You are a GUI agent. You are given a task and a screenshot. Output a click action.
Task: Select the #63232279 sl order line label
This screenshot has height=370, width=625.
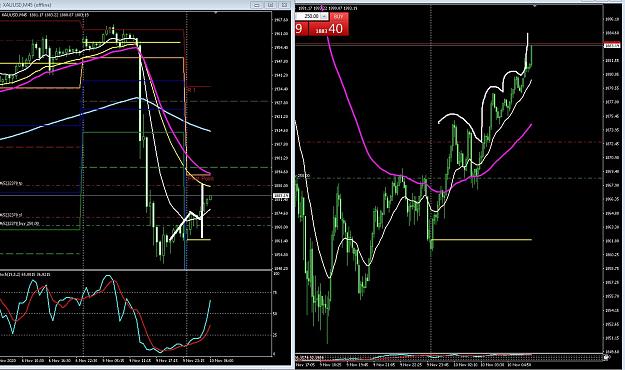[11, 215]
